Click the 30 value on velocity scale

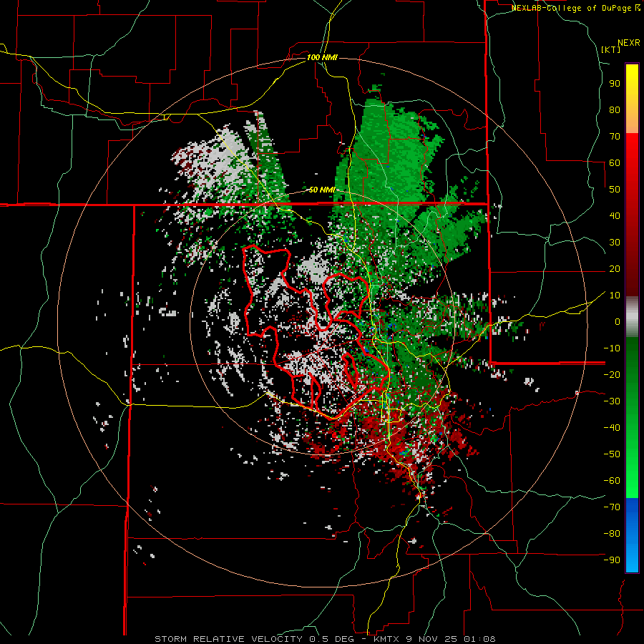pyautogui.click(x=615, y=243)
